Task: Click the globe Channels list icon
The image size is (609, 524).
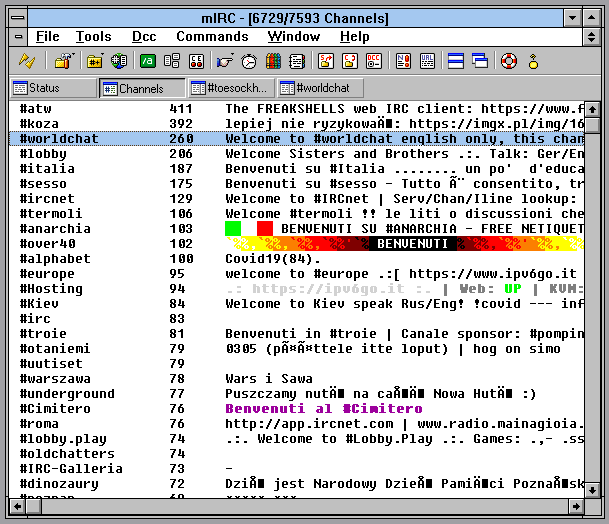Action: [119, 61]
